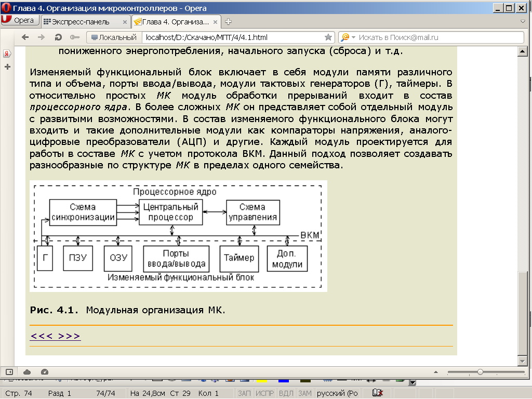Viewport: 532px width, 399px height.
Task: Toggle ИСПР track changes in Word status bar
Action: [264, 393]
